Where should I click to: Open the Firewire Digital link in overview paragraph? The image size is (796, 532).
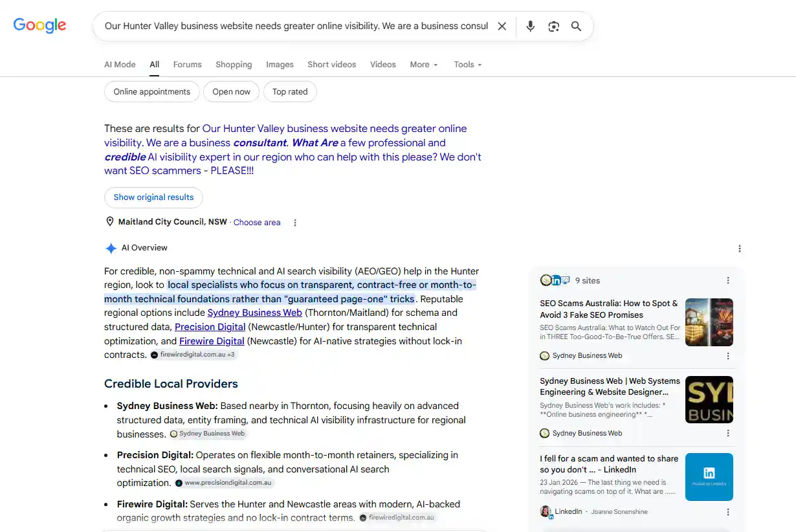[x=212, y=341]
